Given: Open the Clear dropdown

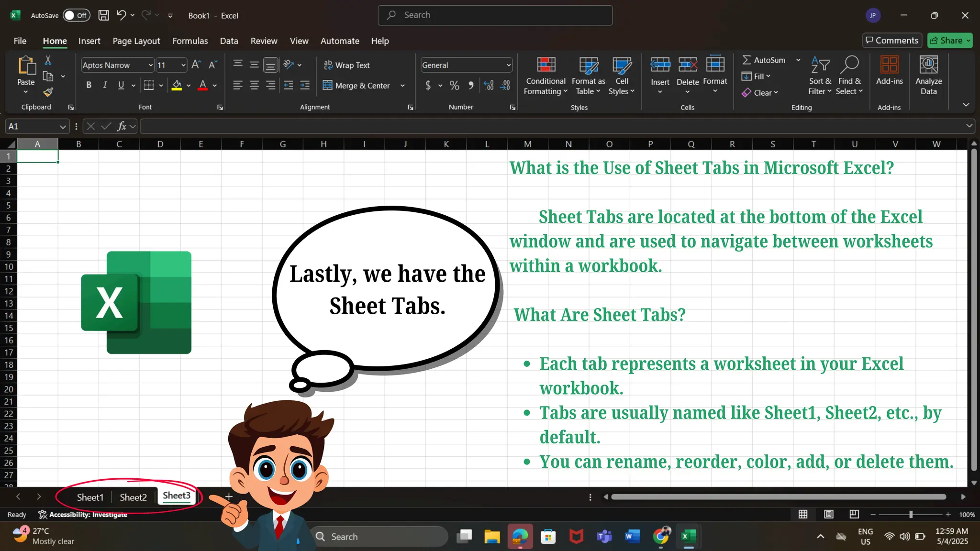Looking at the screenshot, I should pyautogui.click(x=760, y=92).
